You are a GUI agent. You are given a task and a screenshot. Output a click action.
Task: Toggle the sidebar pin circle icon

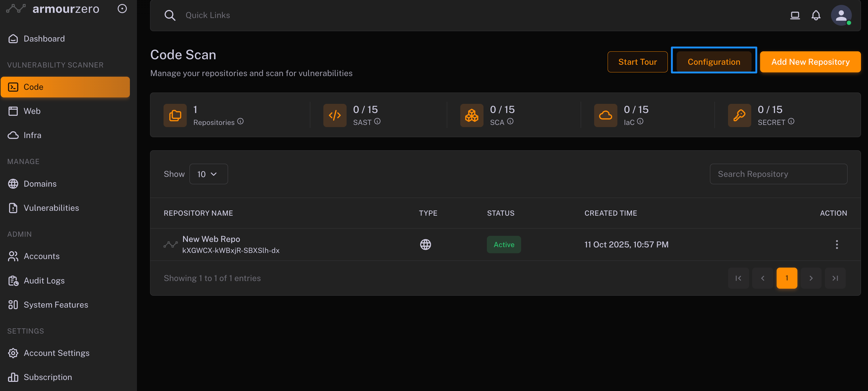[x=122, y=9]
